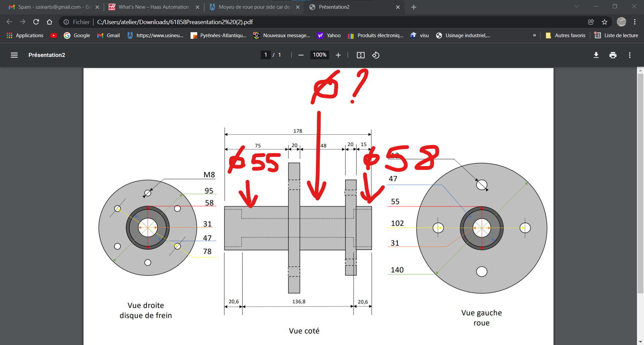Click the M8 label

(x=209, y=175)
